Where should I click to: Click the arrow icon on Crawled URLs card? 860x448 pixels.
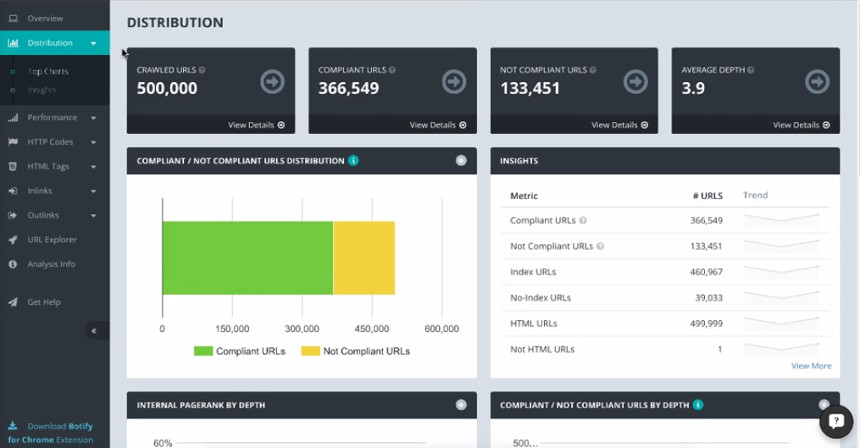pos(271,81)
